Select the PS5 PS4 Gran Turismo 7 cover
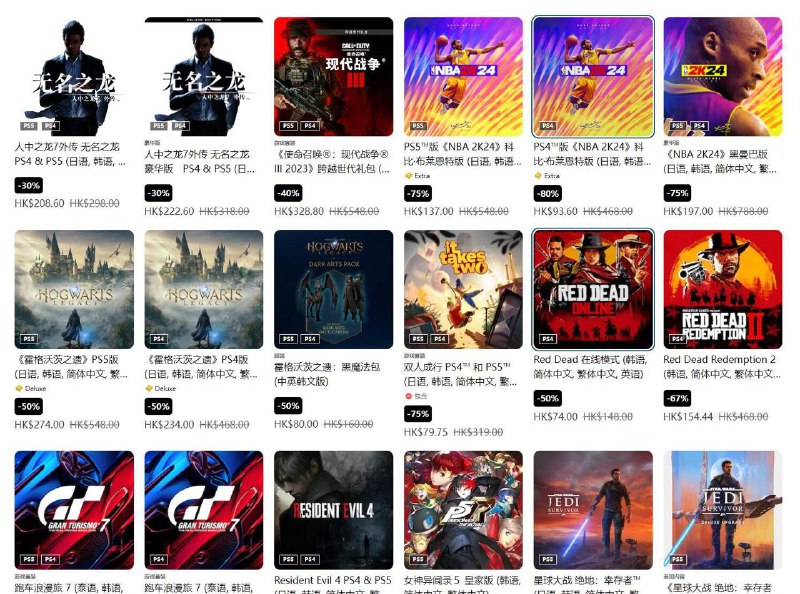This screenshot has height=594, width=800. [74, 510]
